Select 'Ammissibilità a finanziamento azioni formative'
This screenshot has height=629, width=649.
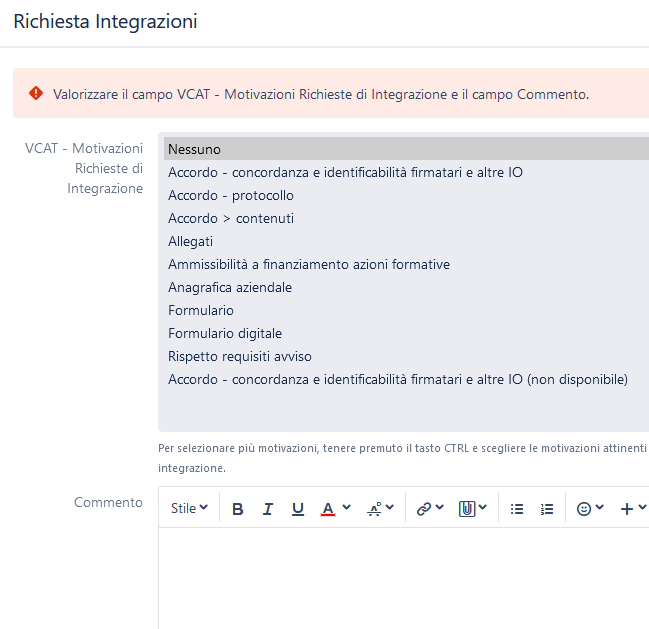click(406, 264)
